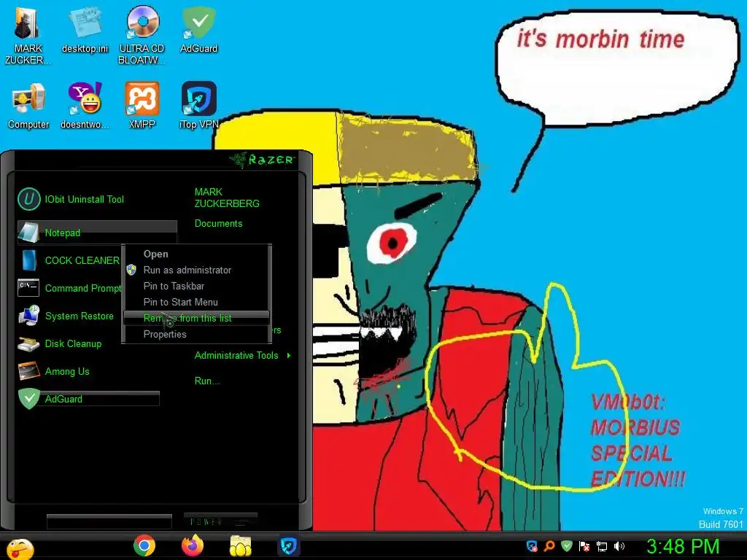
Task: Open the folder with eggs taskbar icon
Action: [240, 545]
